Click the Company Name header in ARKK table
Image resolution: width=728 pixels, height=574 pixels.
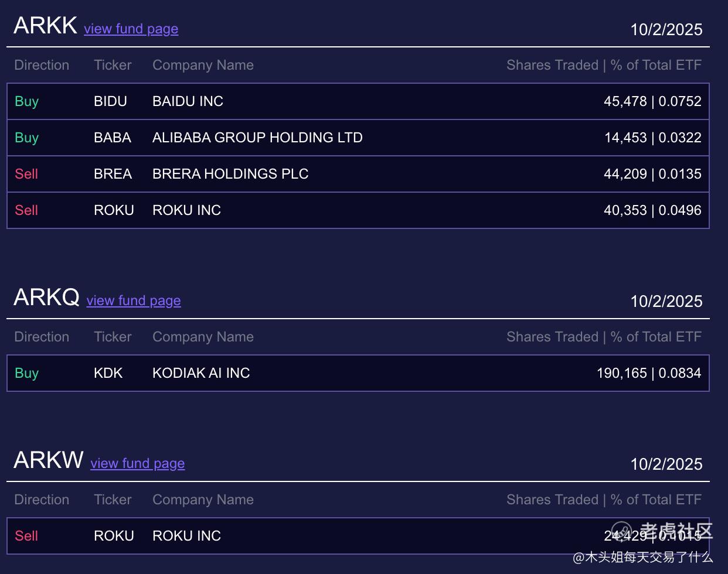tap(203, 65)
